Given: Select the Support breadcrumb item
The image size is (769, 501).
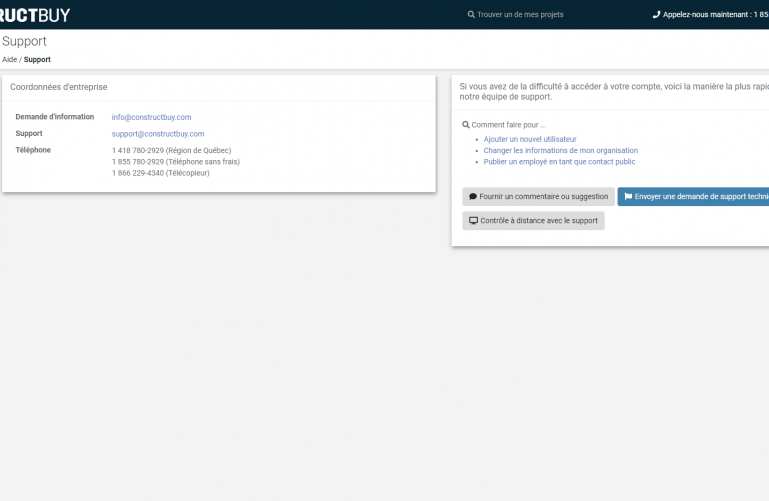Looking at the screenshot, I should click(x=37, y=60).
